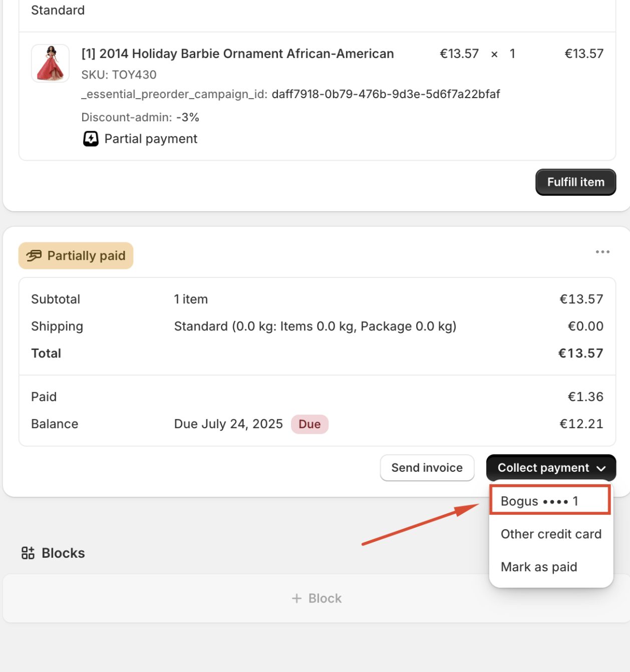The image size is (630, 672).
Task: Open the Barbie Ornament product thumbnail
Action: [x=50, y=63]
